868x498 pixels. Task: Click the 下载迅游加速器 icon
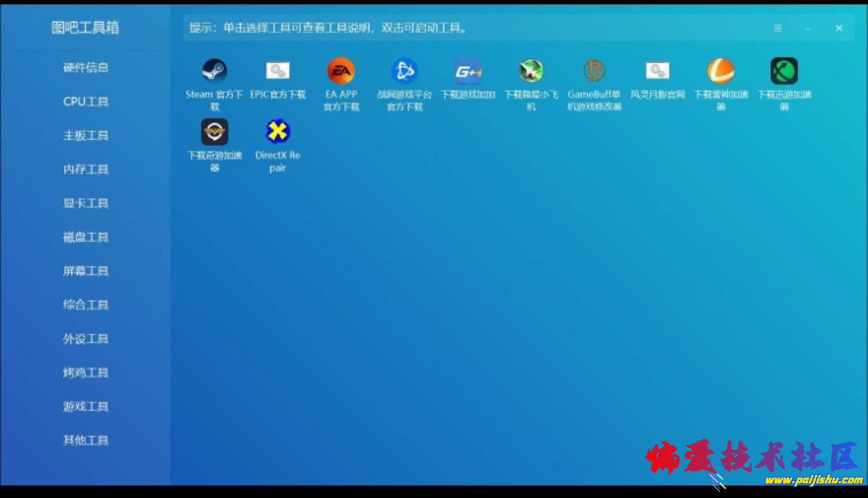[x=784, y=71]
